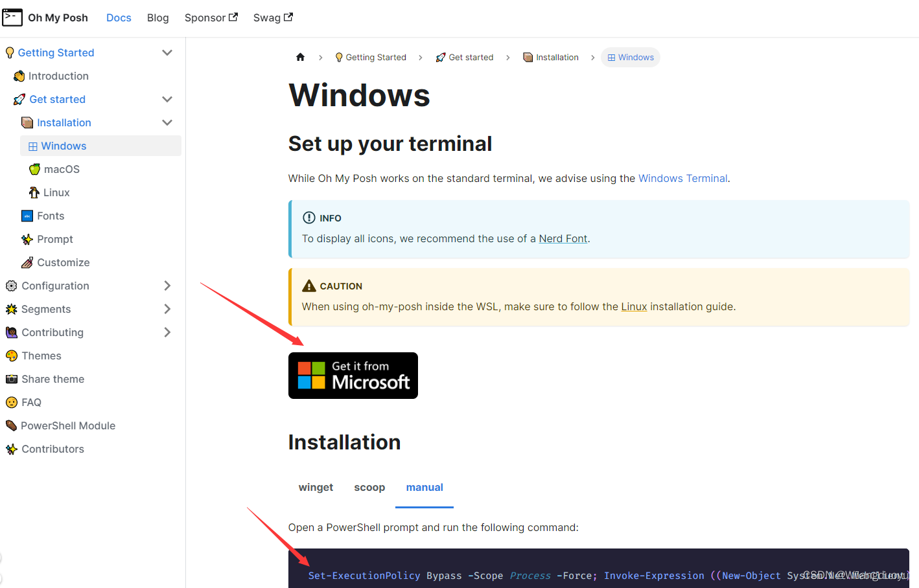Click the blue Fonts icon

pyautogui.click(x=27, y=216)
